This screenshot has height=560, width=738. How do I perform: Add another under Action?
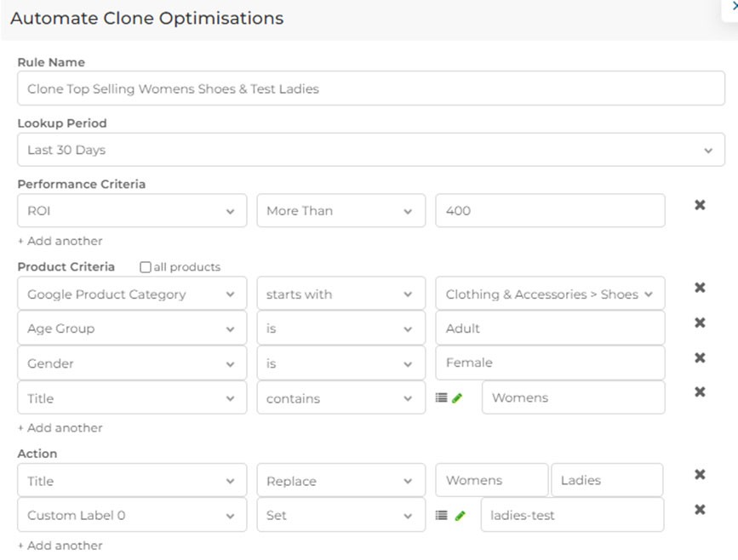click(x=60, y=546)
